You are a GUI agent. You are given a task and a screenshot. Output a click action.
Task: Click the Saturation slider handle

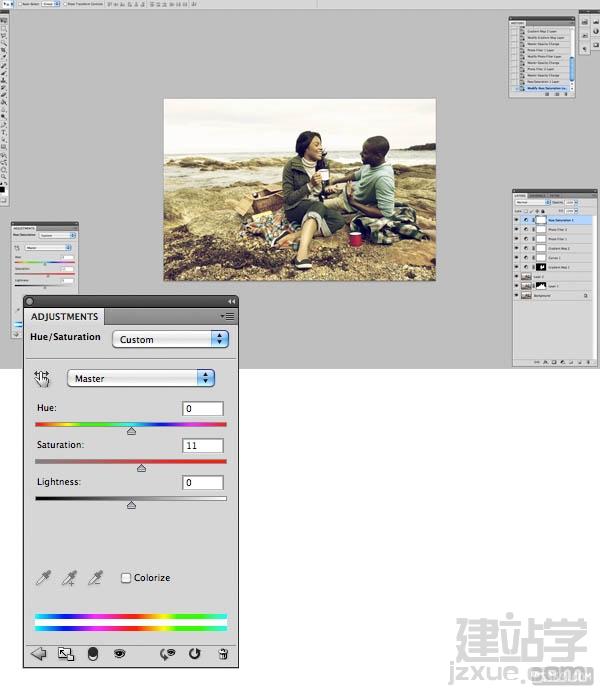click(x=141, y=468)
